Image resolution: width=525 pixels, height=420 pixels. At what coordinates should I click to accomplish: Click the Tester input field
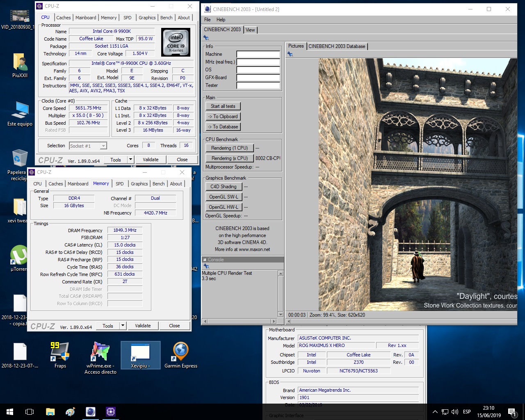point(258,85)
